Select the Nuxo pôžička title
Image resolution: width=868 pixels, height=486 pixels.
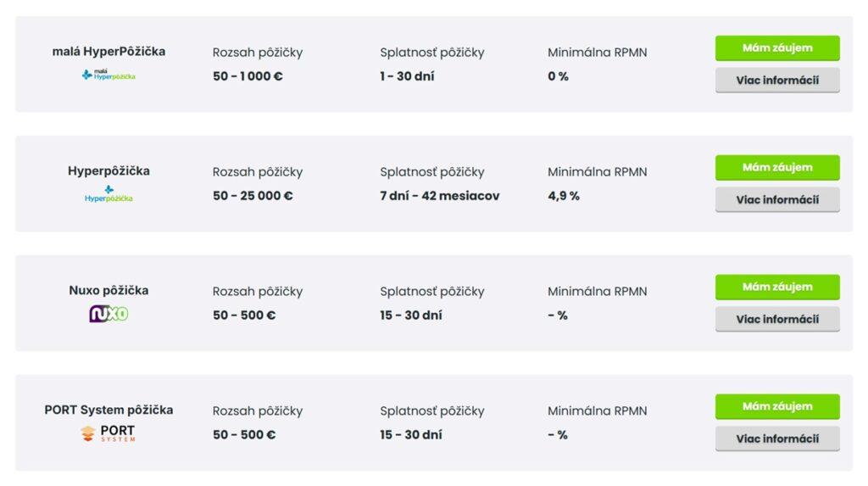[108, 290]
